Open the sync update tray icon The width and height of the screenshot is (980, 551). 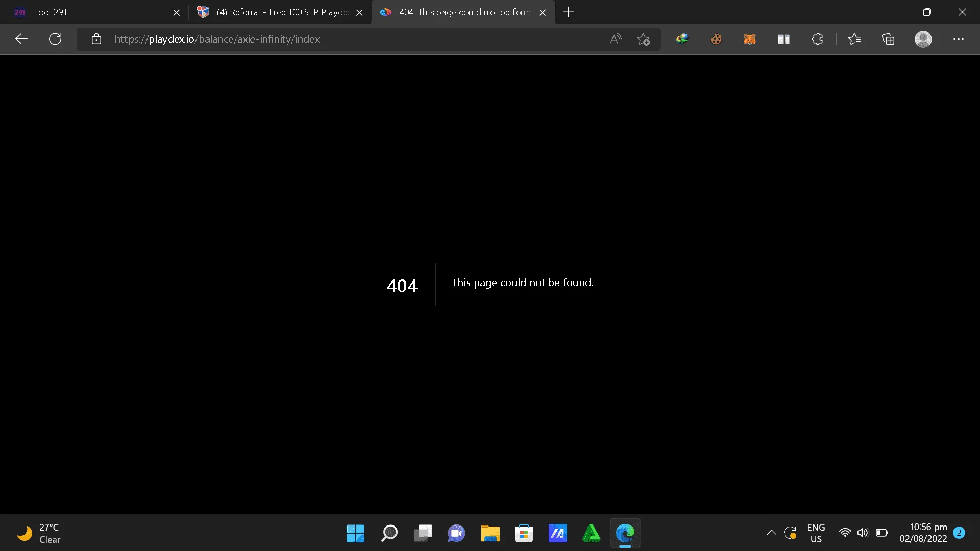coord(790,533)
